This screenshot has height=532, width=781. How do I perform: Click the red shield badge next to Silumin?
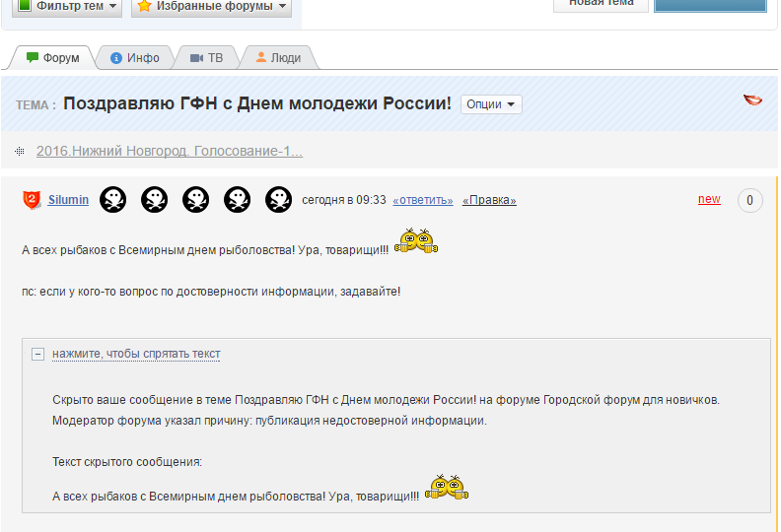(x=32, y=200)
